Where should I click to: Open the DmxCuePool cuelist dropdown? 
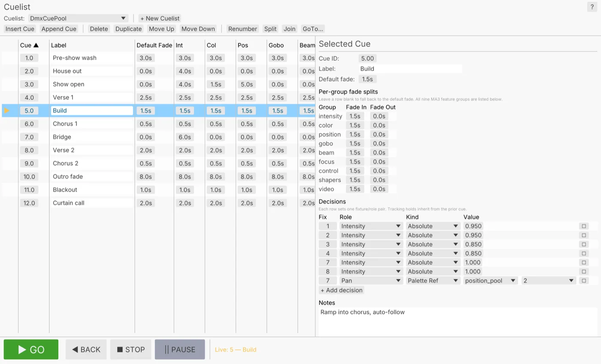(78, 18)
